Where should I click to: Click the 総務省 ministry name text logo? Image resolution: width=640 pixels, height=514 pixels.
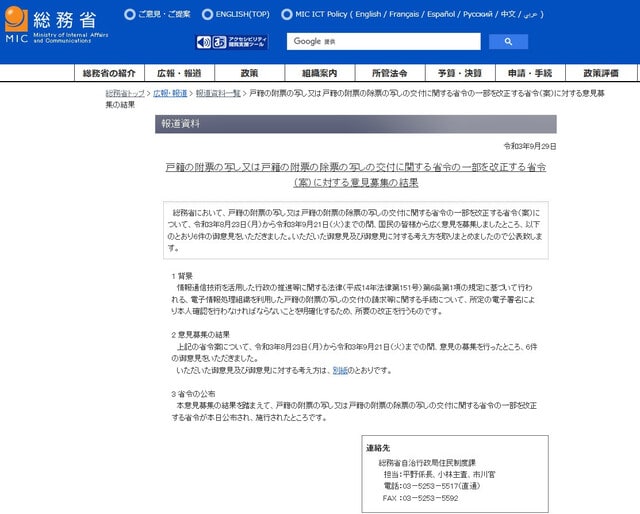[65, 20]
